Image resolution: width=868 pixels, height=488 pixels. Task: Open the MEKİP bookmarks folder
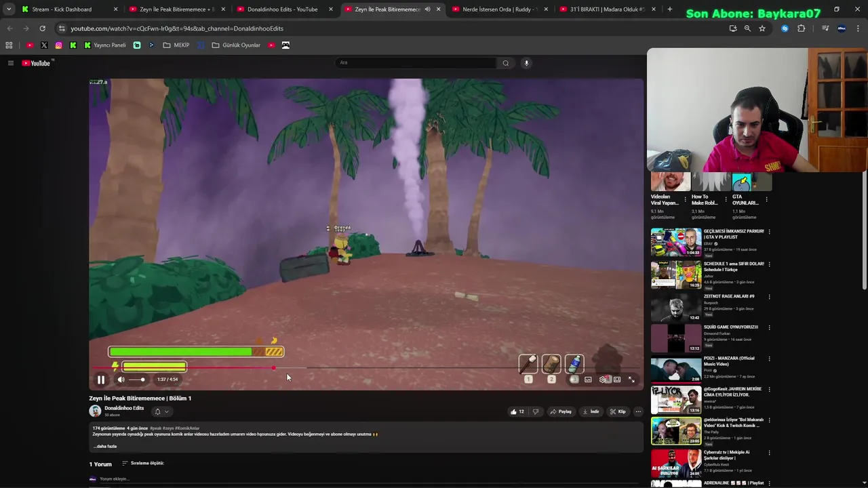tap(176, 45)
